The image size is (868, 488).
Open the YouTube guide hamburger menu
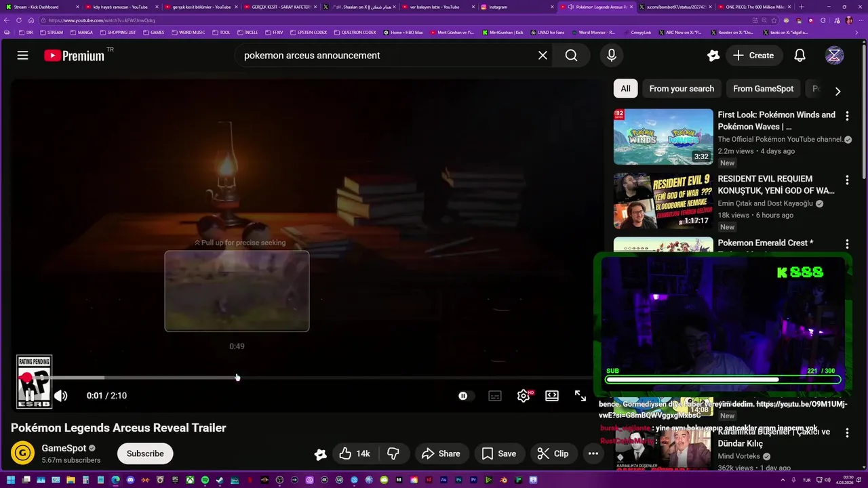22,56
